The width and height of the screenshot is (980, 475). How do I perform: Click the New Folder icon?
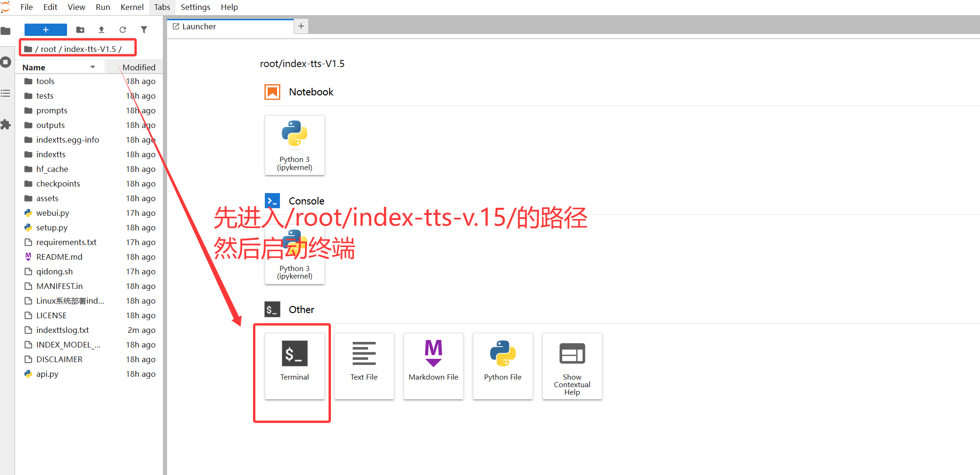[x=80, y=30]
